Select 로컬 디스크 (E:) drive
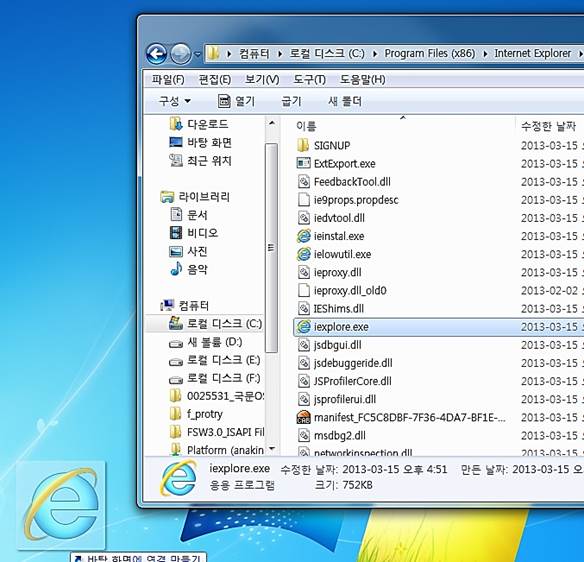 click(x=215, y=360)
